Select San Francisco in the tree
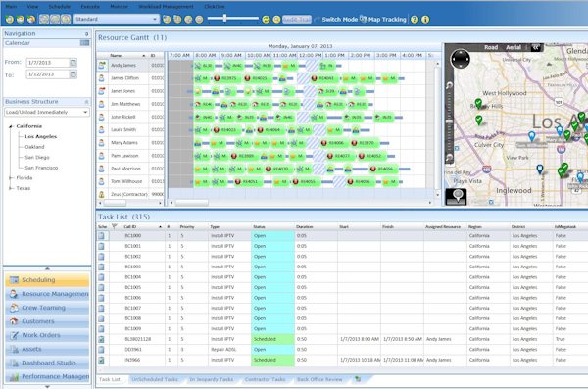Screen dimensions: 588x389 (x=41, y=168)
